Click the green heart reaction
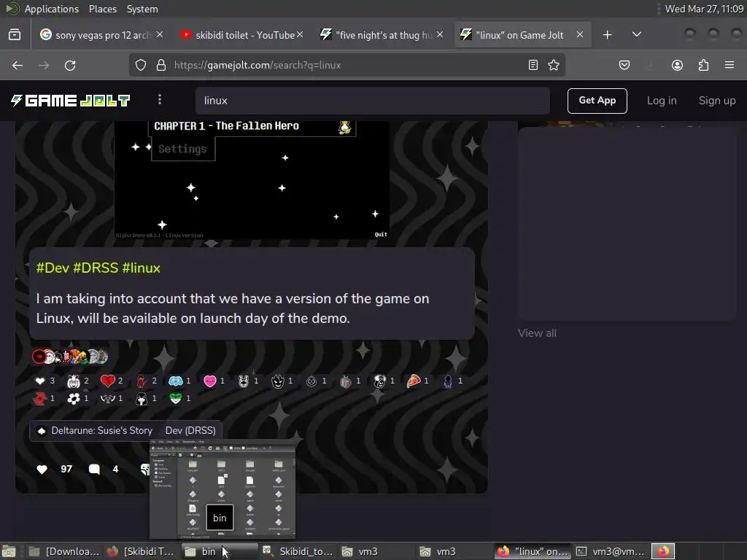The image size is (747, 560). [181, 398]
